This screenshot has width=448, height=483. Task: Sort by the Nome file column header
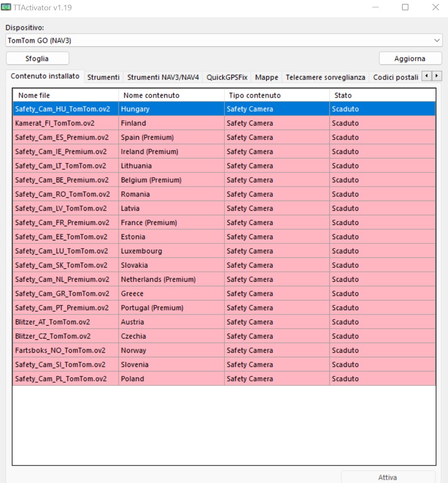point(66,95)
